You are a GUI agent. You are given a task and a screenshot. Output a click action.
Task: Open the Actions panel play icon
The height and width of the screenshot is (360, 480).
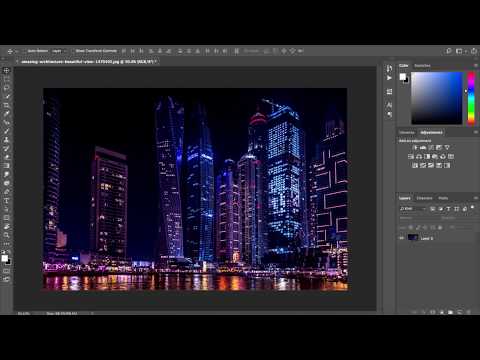389,78
